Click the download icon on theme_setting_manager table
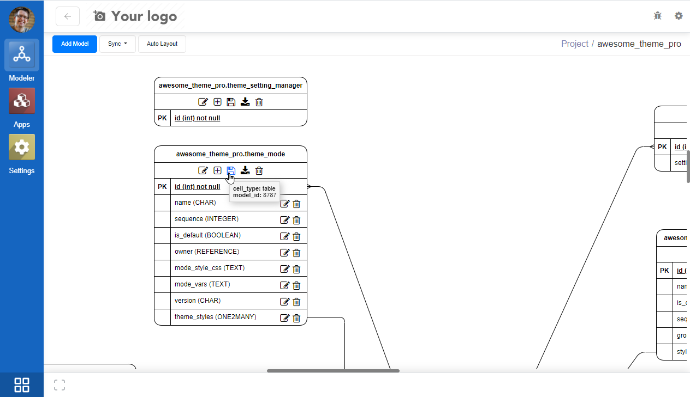 click(x=245, y=102)
